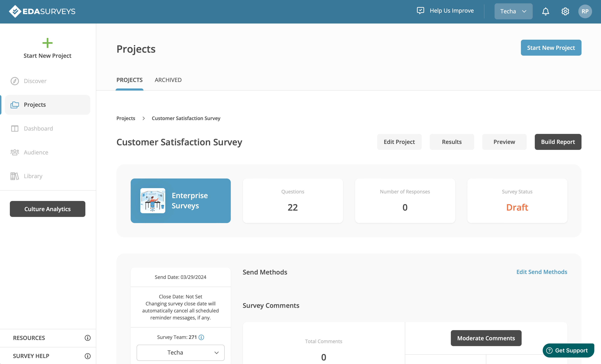Open the RP user avatar menu
Screen dimensions: 601x364
pos(585,11)
